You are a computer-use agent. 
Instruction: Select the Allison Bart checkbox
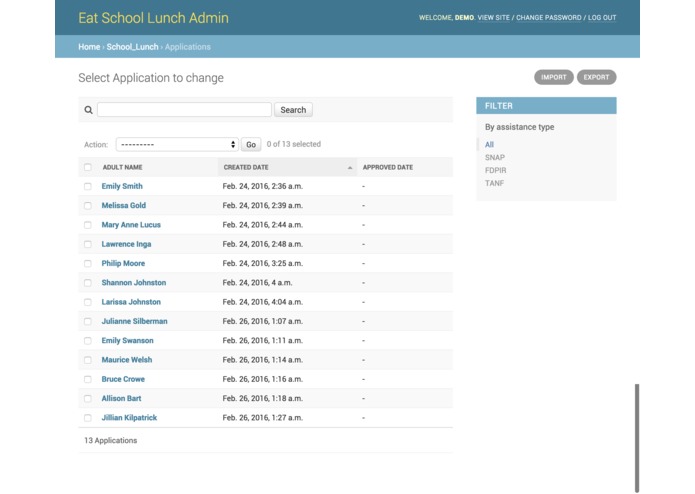87,398
